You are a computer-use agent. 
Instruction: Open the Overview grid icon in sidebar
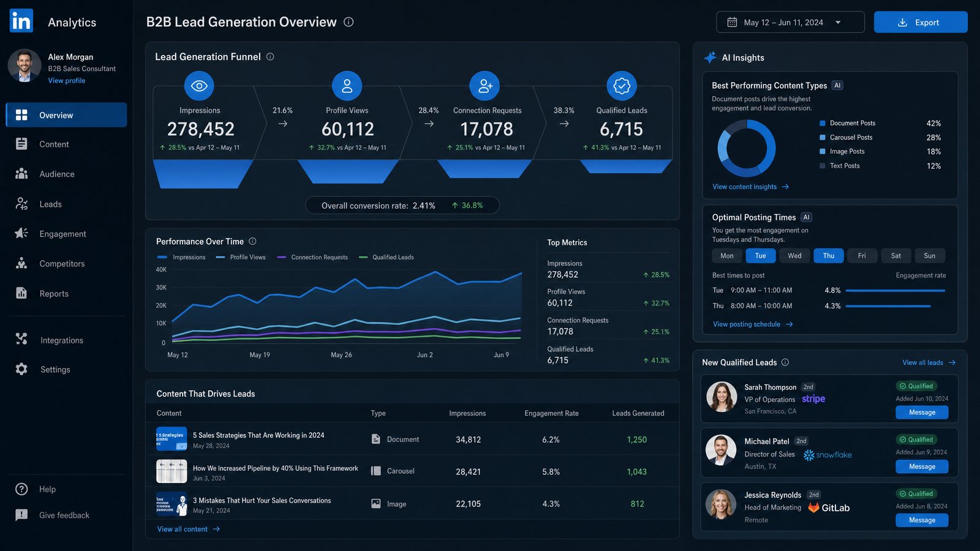tap(21, 115)
